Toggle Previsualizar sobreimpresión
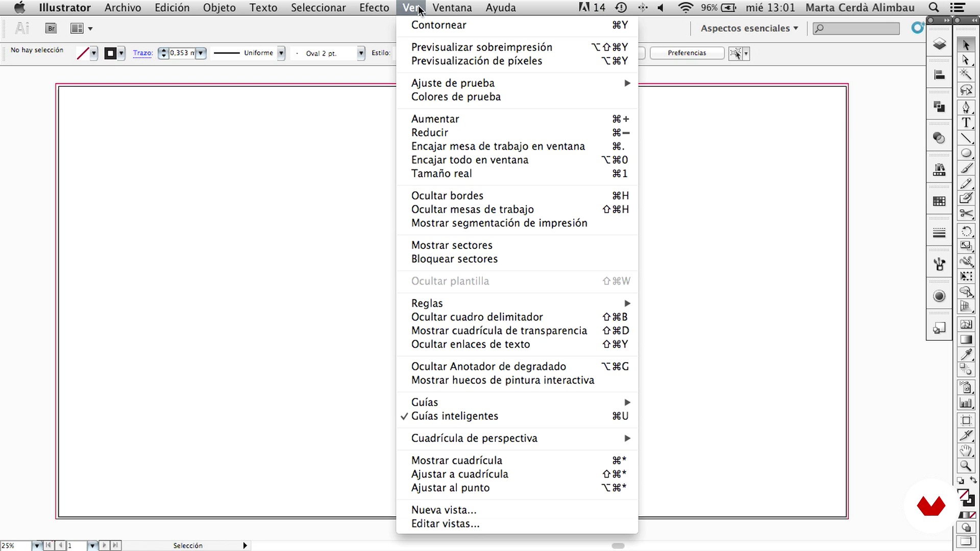 click(x=517, y=47)
